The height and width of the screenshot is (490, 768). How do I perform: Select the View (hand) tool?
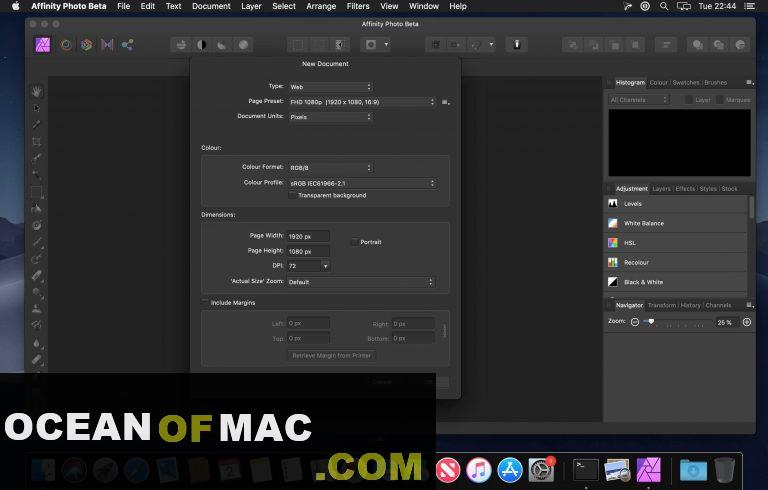pyautogui.click(x=37, y=92)
